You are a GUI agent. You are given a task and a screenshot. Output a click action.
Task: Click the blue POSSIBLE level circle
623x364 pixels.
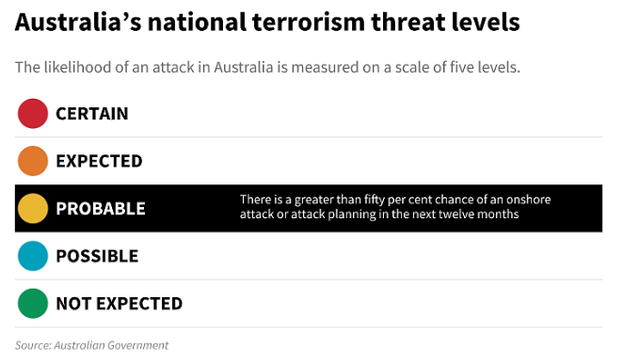point(33,256)
